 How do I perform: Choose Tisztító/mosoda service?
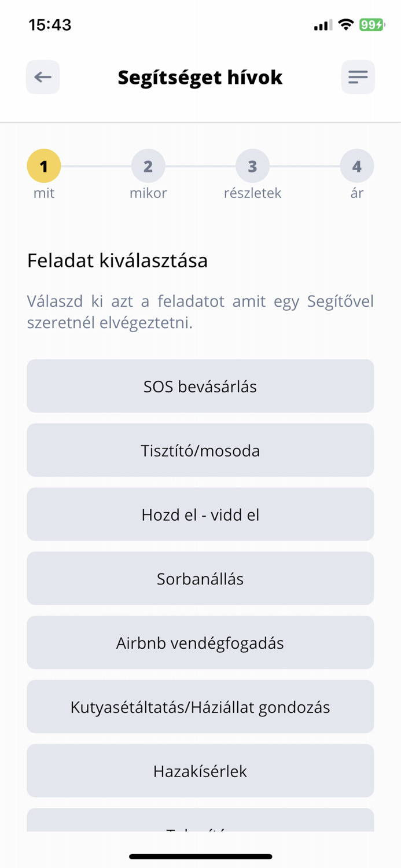pos(200,450)
